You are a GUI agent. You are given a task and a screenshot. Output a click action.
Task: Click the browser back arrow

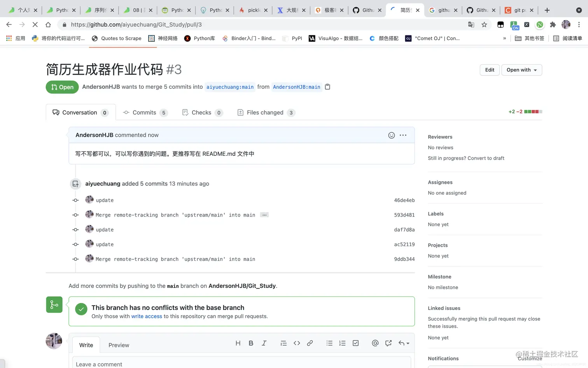9,25
